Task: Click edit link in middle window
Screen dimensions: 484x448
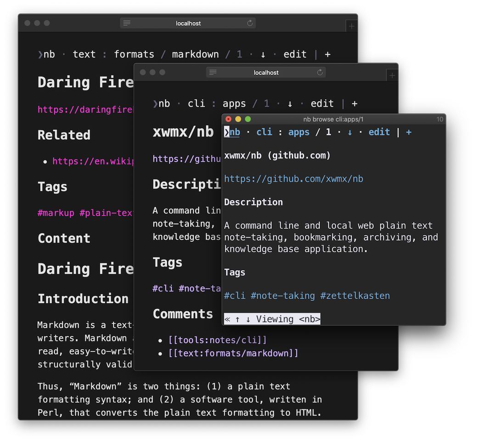Action: tap(322, 103)
